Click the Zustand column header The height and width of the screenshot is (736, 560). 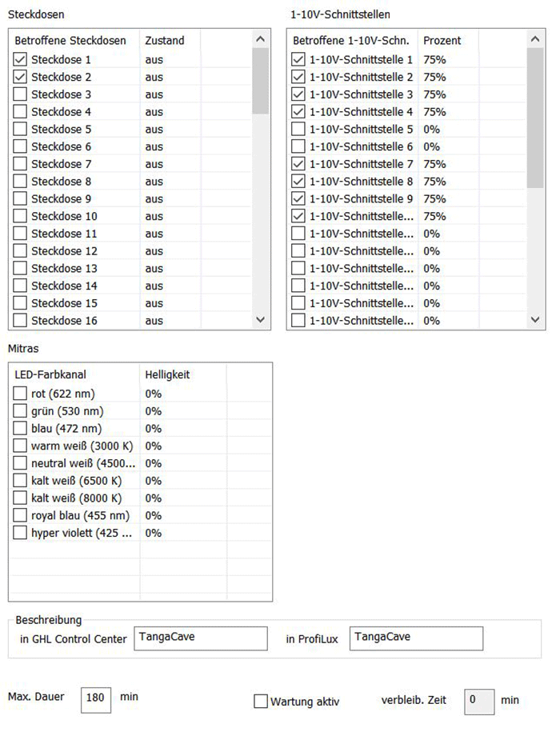165,40
